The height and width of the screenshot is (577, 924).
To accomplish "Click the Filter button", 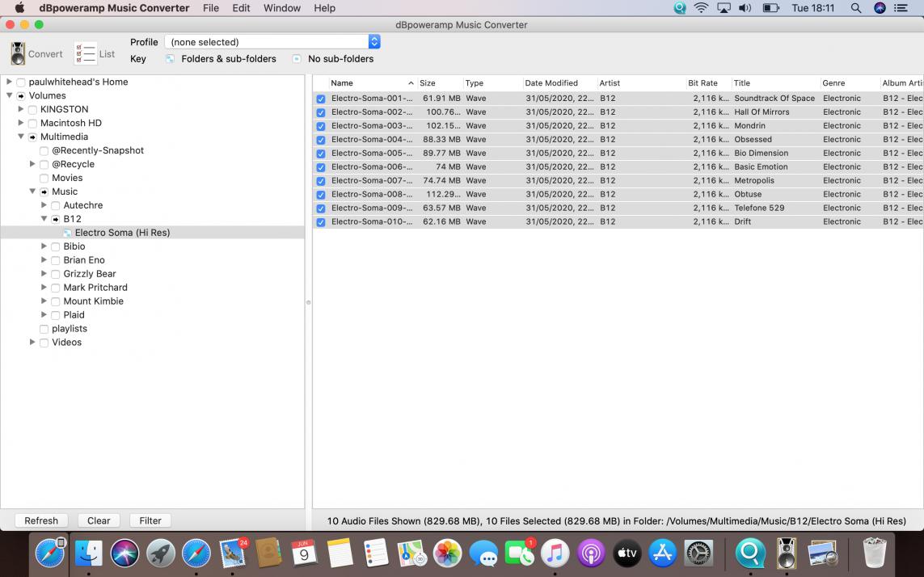I will pyautogui.click(x=150, y=520).
